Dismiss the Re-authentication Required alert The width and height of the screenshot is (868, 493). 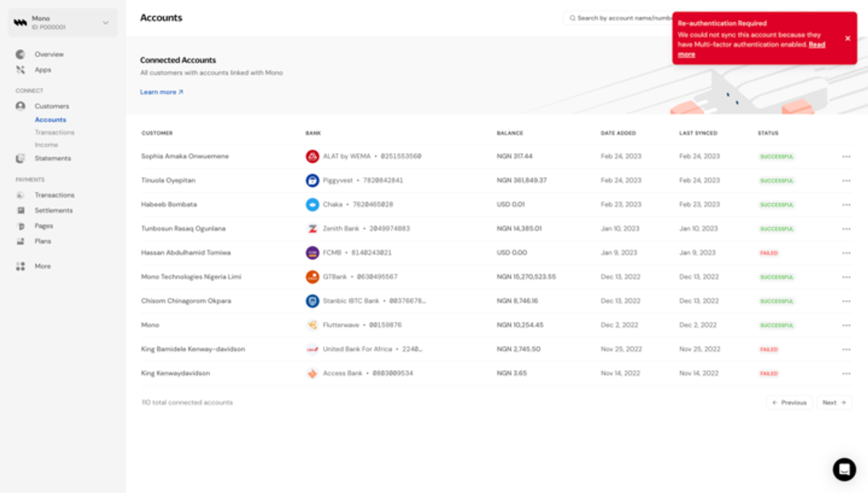point(848,38)
